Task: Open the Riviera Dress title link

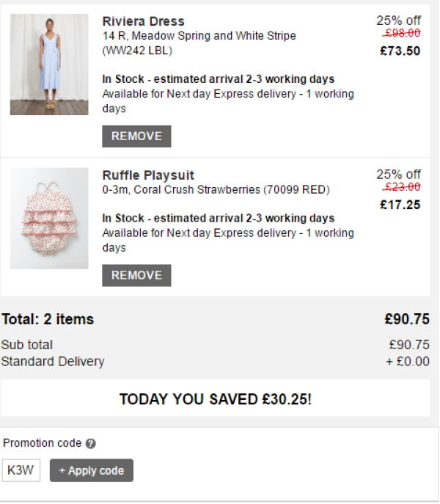Action: [x=143, y=21]
